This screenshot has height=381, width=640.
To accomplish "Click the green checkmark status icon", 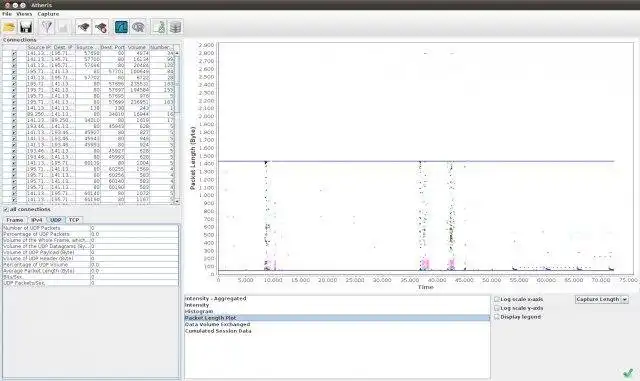I will [628, 372].
